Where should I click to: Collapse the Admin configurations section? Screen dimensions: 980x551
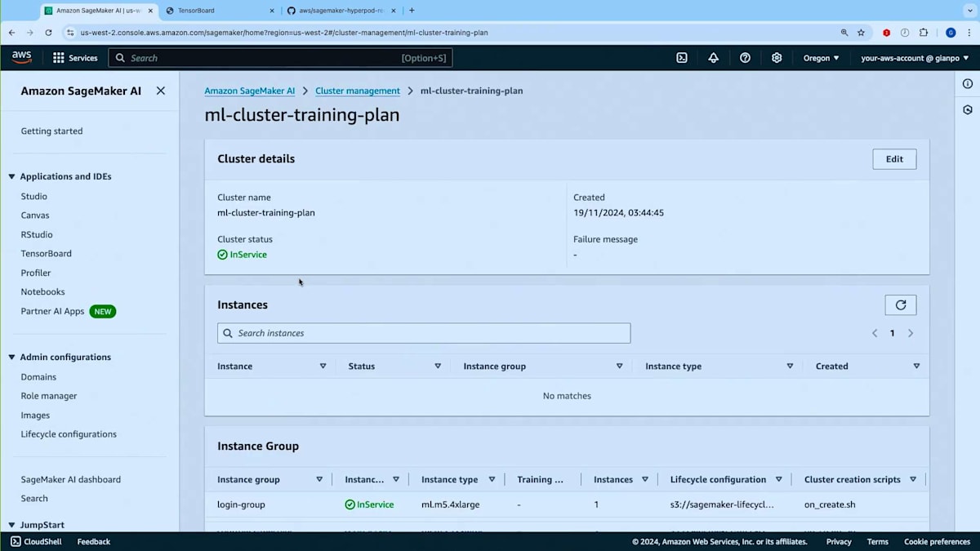[12, 357]
